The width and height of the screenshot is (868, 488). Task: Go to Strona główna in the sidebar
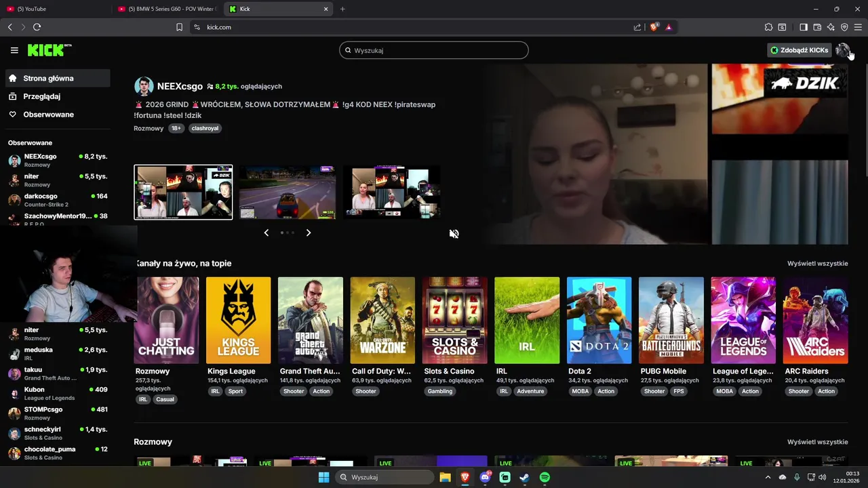tap(58, 78)
